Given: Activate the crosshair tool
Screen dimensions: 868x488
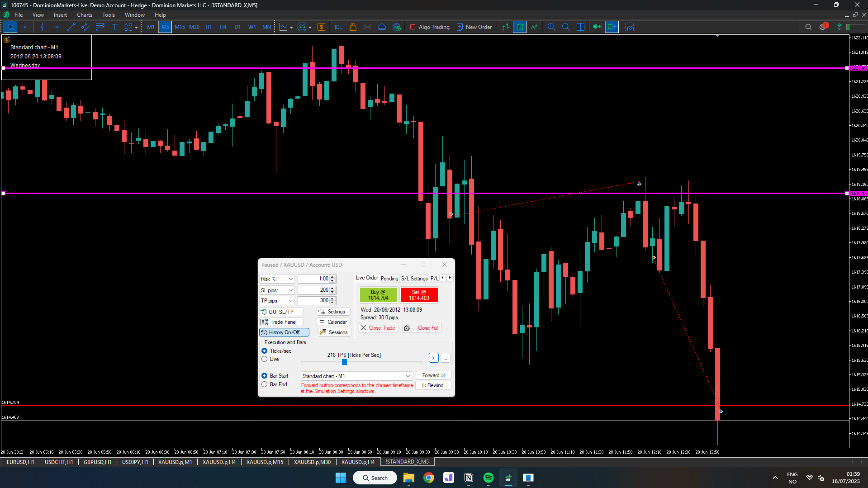Looking at the screenshot, I should pos(25,27).
